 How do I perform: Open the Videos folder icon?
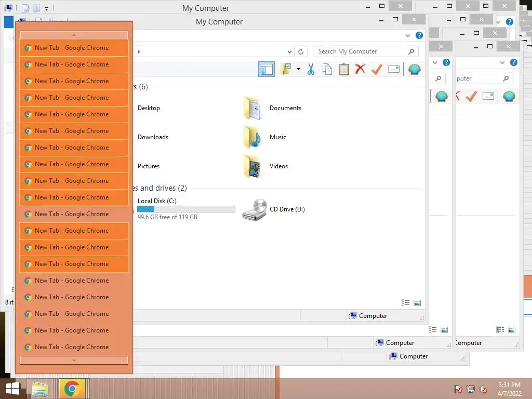click(252, 166)
